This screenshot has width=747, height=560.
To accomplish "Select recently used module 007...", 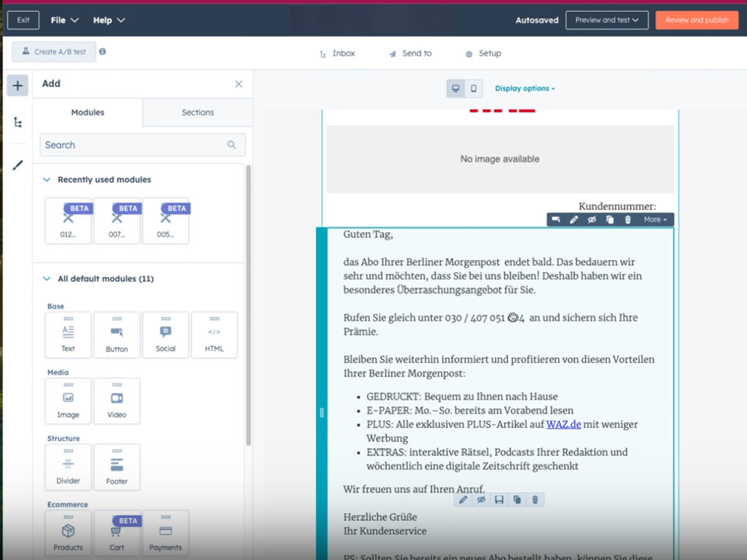I will click(x=117, y=221).
